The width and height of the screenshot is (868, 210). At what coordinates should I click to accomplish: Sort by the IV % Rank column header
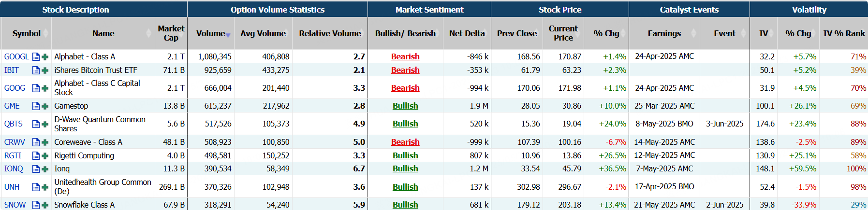pyautogui.click(x=844, y=33)
